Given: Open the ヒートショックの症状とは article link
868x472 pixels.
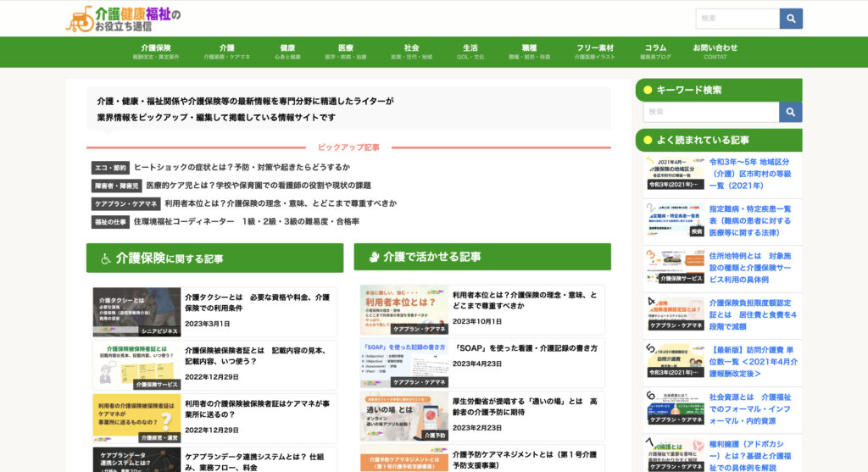Looking at the screenshot, I should 242,168.
